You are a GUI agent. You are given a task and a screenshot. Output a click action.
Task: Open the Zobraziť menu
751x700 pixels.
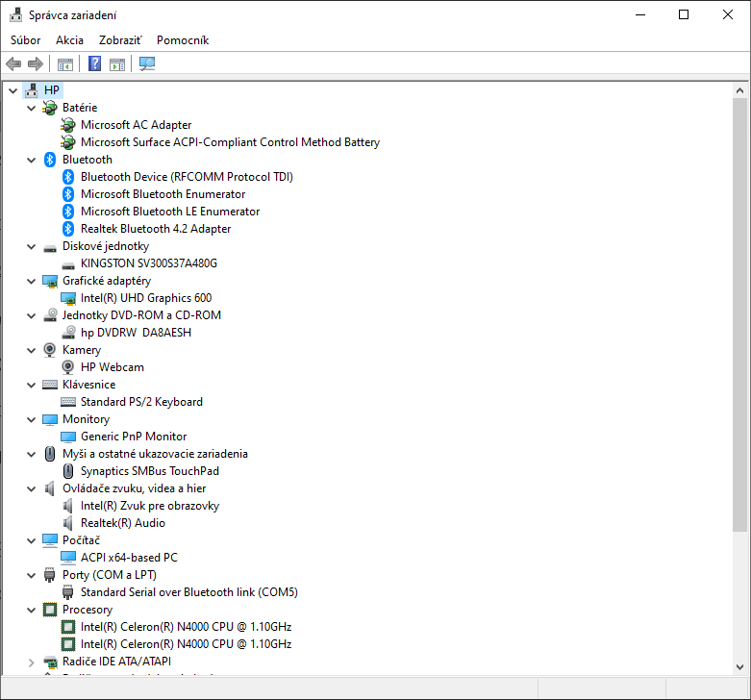tap(119, 40)
